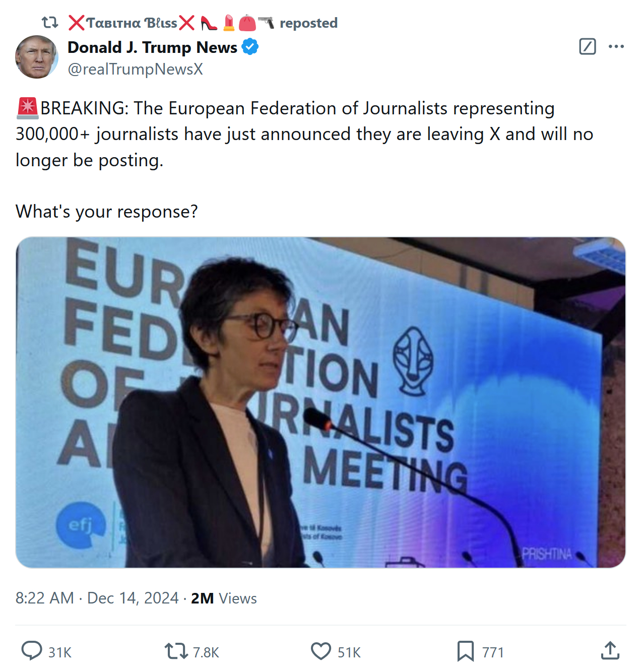Bookmark this post using the bookmark icon

[465, 651]
